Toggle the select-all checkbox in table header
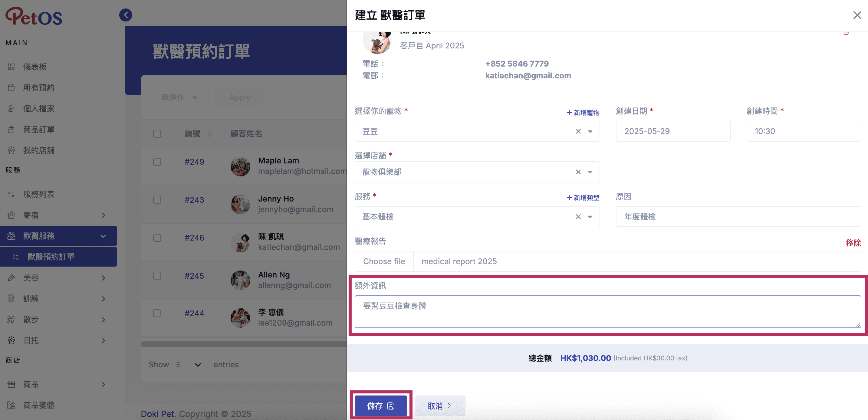Viewport: 868px width, 420px height. tap(157, 134)
